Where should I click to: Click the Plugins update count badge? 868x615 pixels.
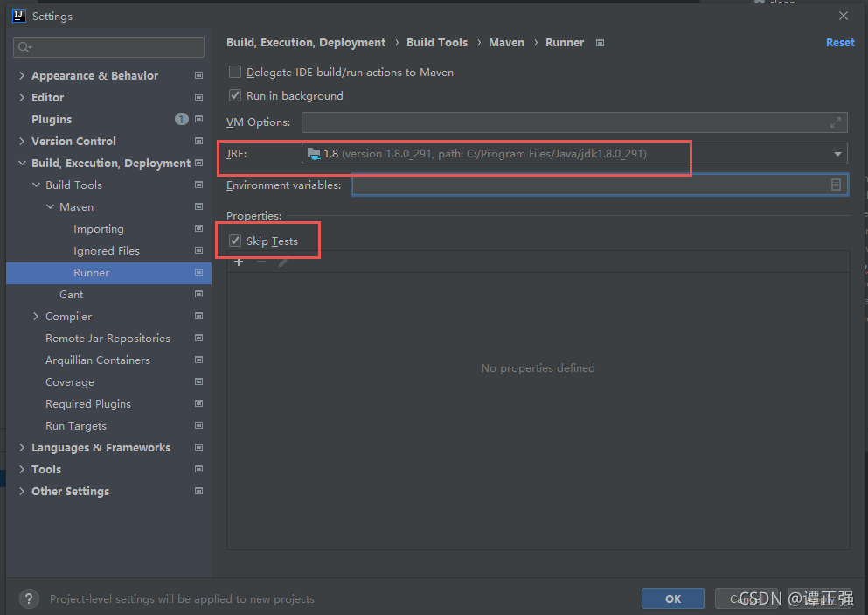coord(182,119)
